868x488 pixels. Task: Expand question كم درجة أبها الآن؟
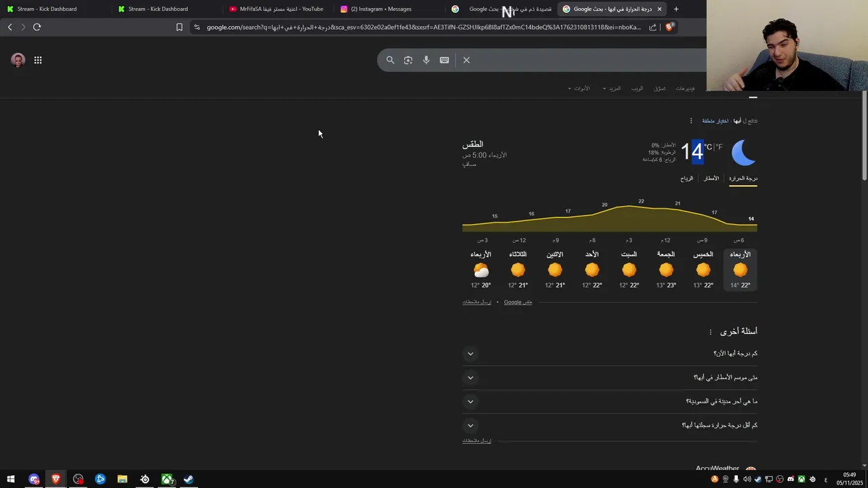pyautogui.click(x=610, y=354)
